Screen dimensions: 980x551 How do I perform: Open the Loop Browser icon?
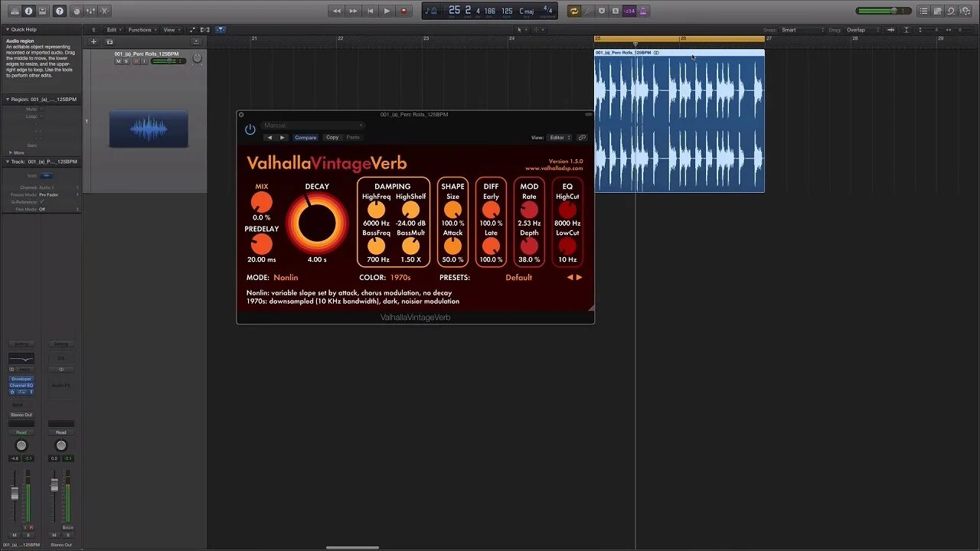[x=951, y=11]
